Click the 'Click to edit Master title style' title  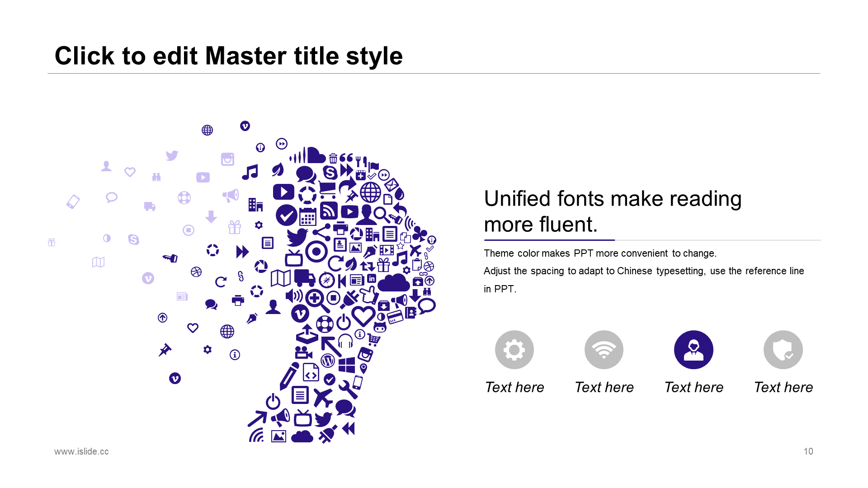point(229,56)
